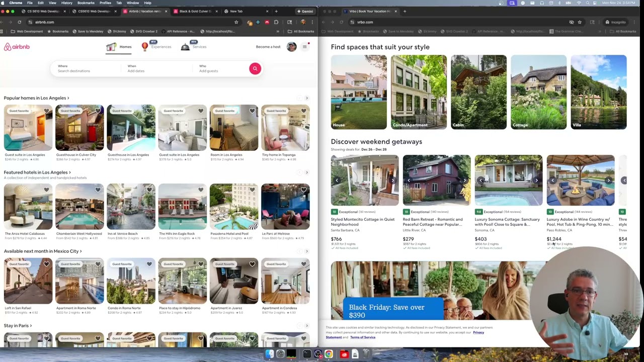The height and width of the screenshot is (362, 644).
Task: Select the Vrbo Cabin category thumbnail
Action: [478, 92]
